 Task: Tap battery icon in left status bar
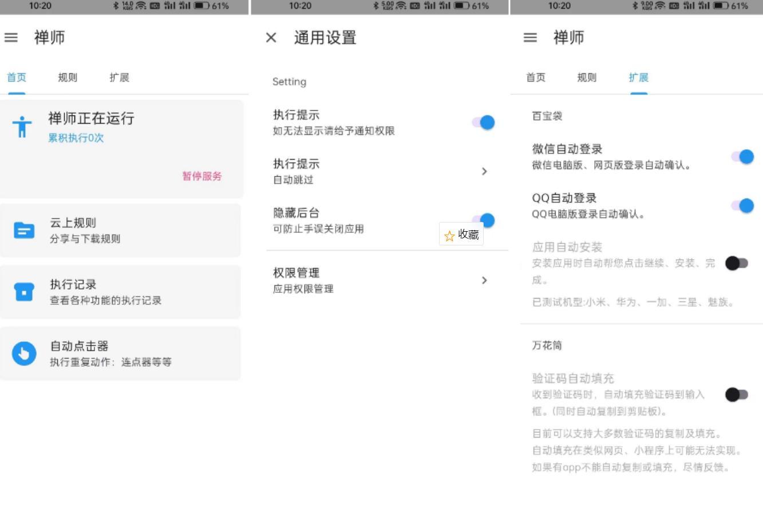[201, 6]
